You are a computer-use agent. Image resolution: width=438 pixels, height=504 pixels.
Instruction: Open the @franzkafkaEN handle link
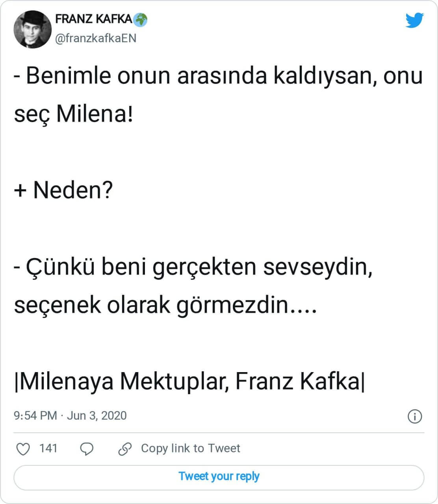pos(95,38)
